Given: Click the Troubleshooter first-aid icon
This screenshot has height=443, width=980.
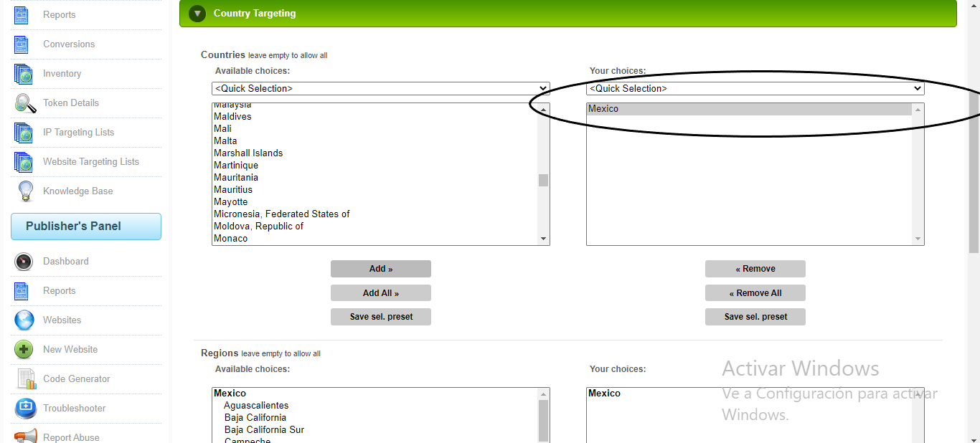Looking at the screenshot, I should coord(25,409).
